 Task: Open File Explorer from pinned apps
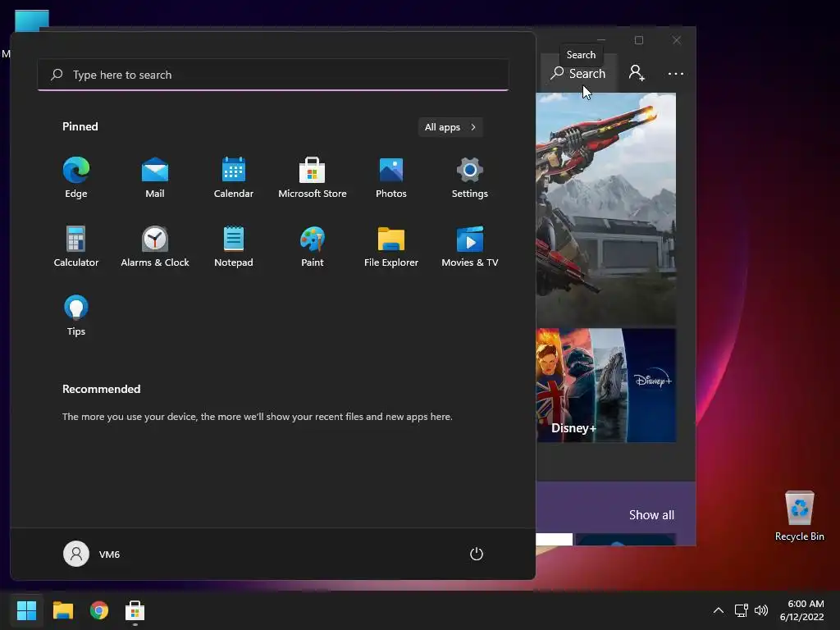(x=391, y=246)
